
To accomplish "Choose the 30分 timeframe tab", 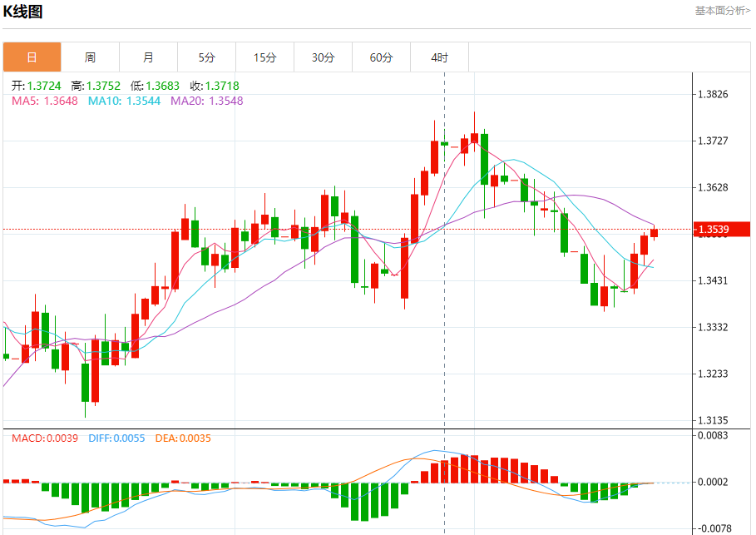I will click(x=323, y=57).
